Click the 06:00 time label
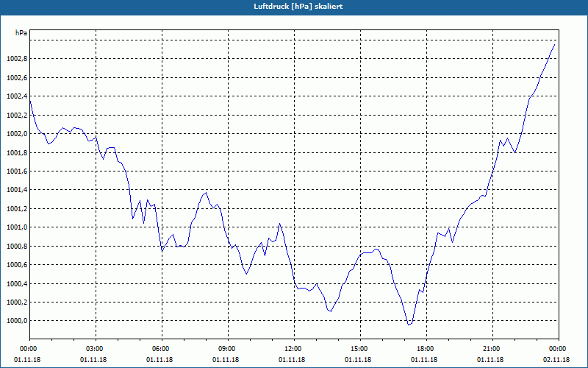The height and width of the screenshot is (368, 588). pos(162,349)
